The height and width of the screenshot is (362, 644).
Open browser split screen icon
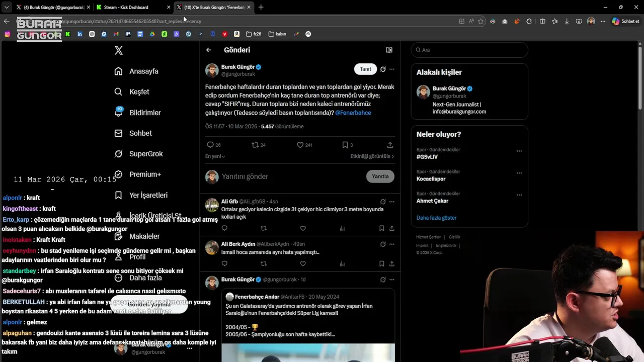click(542, 21)
